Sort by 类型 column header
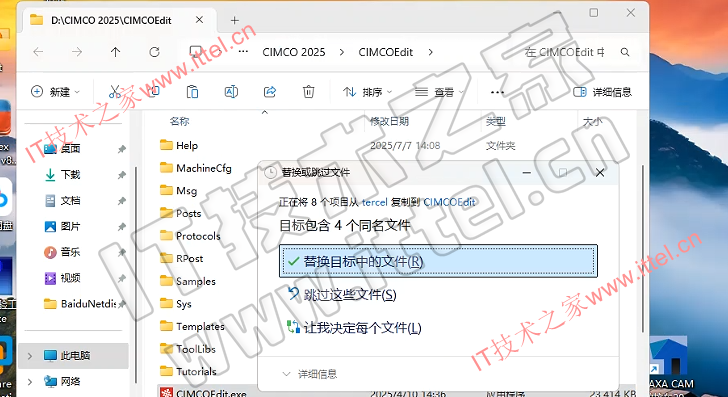Viewport: 728px width, 397px height. coord(495,122)
